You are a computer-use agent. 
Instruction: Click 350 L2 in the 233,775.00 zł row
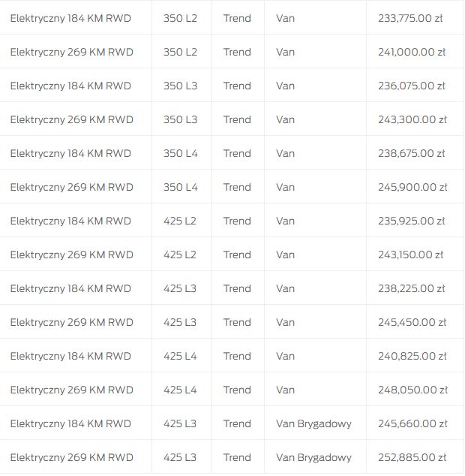pyautogui.click(x=180, y=18)
